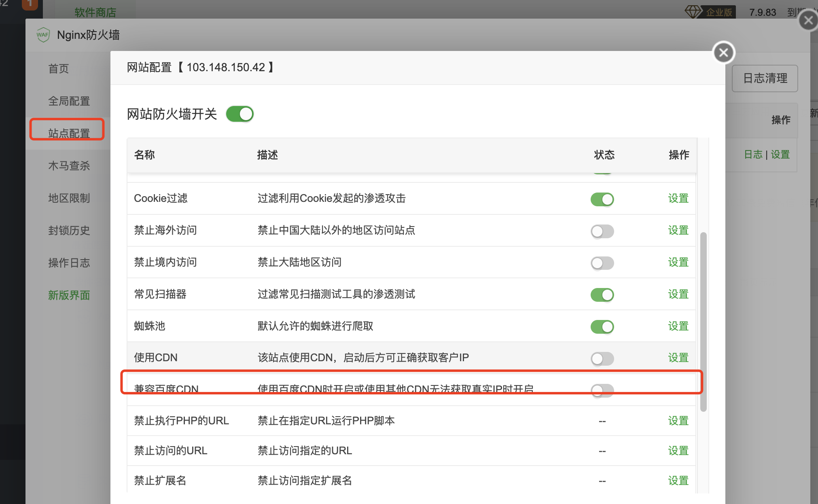Click the rule list vertical scrollbar
This screenshot has width=818, height=504.
704,322
